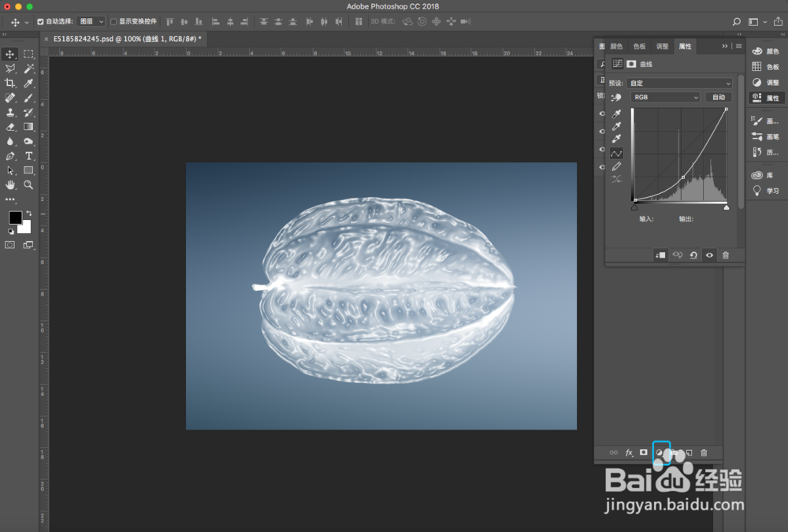Select the Crop tool
This screenshot has height=532, width=788.
tap(9, 83)
